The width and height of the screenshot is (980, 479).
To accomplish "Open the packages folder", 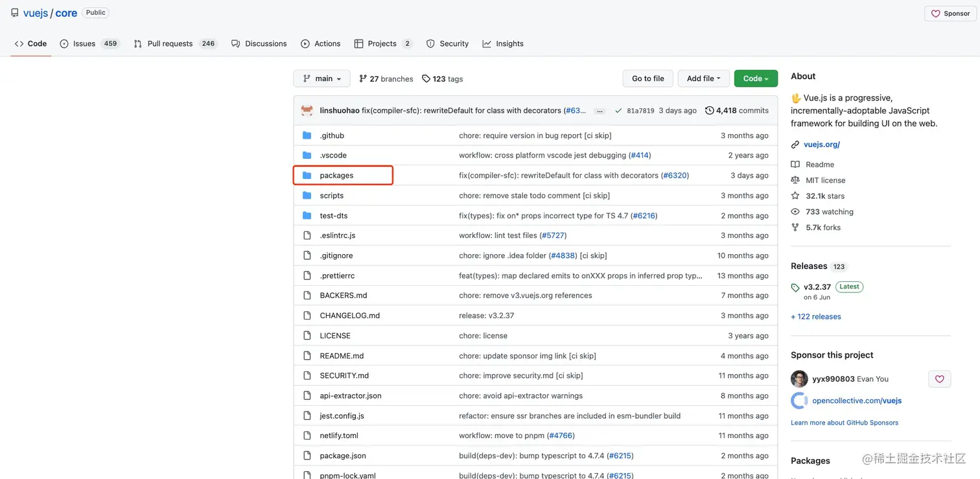I will (x=336, y=176).
